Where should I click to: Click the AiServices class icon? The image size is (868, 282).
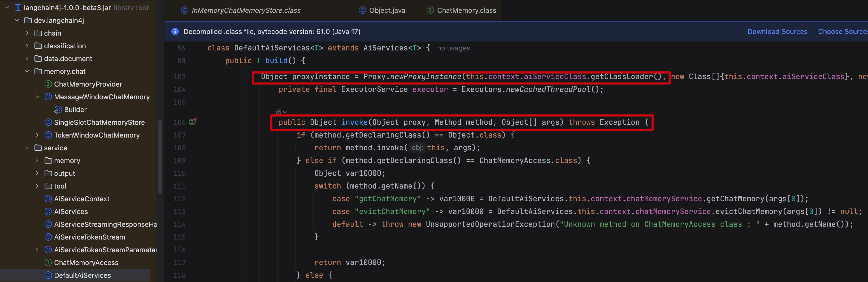click(x=48, y=212)
